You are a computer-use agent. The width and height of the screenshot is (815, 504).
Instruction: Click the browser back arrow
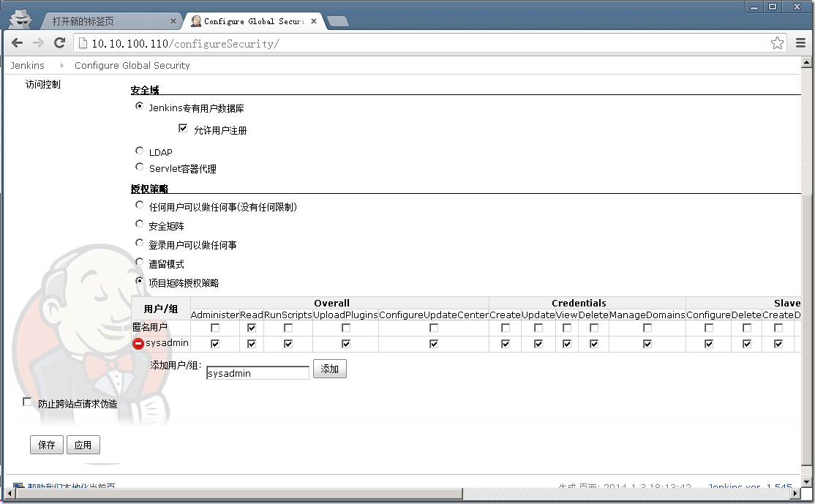(17, 43)
